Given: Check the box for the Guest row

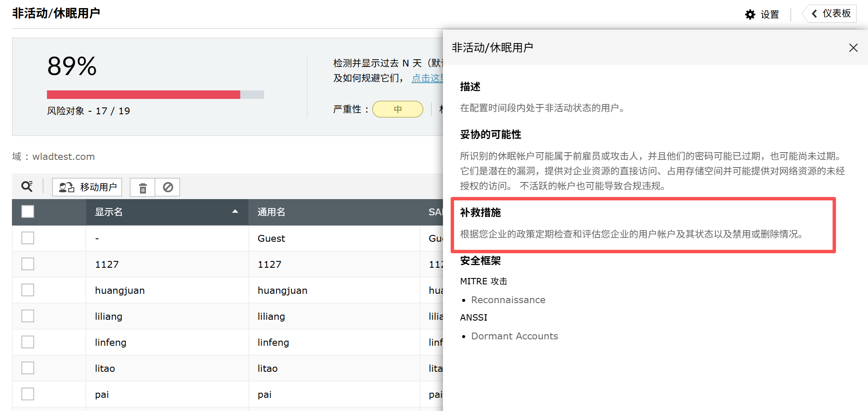Looking at the screenshot, I should 28,238.
